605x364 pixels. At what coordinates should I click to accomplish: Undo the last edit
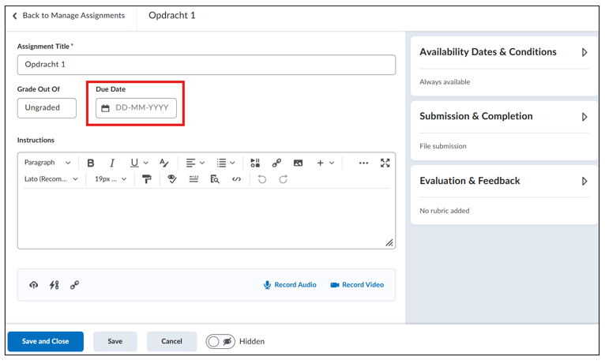pos(262,179)
